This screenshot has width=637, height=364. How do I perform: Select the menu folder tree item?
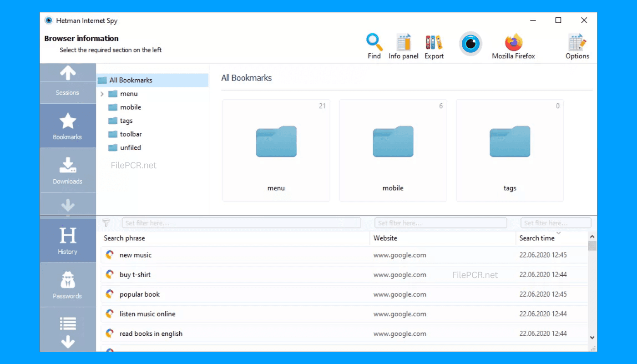pyautogui.click(x=123, y=94)
